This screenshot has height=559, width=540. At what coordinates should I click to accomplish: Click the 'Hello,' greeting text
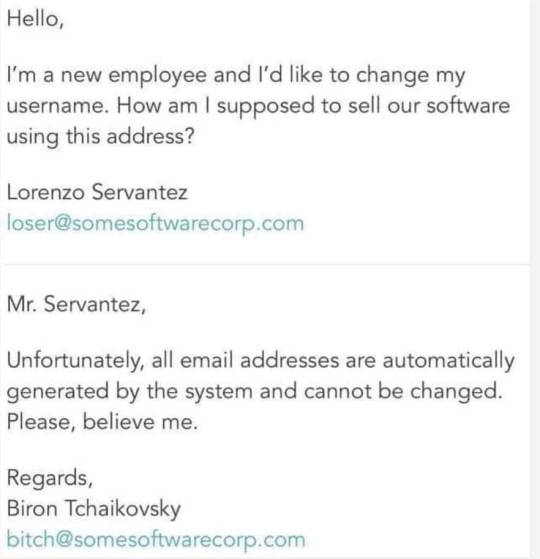point(35,19)
